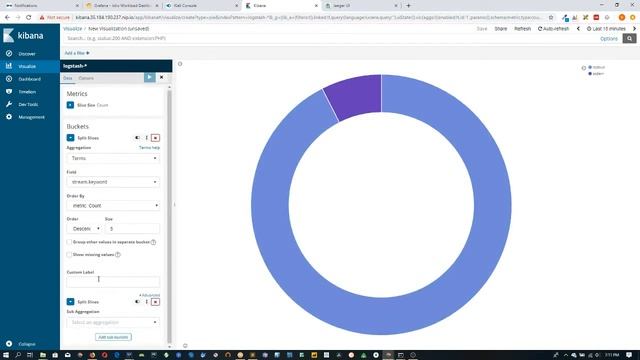
Task: Switch to the Data tab
Action: point(68,78)
